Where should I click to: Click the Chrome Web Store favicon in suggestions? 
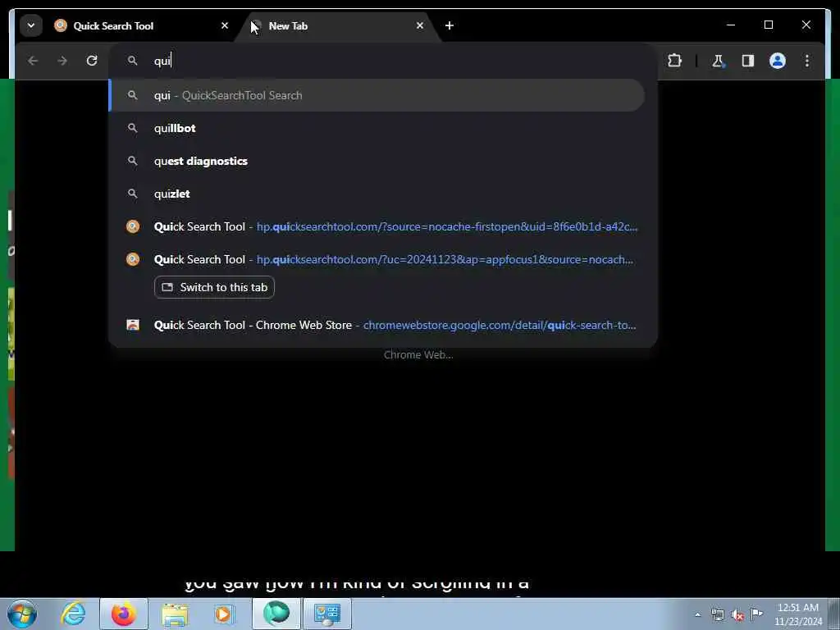pyautogui.click(x=133, y=325)
